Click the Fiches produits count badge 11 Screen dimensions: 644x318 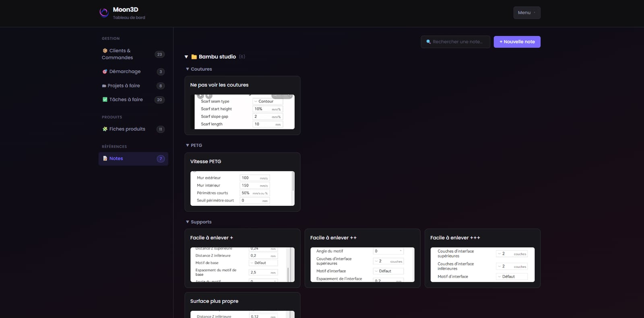point(161,129)
